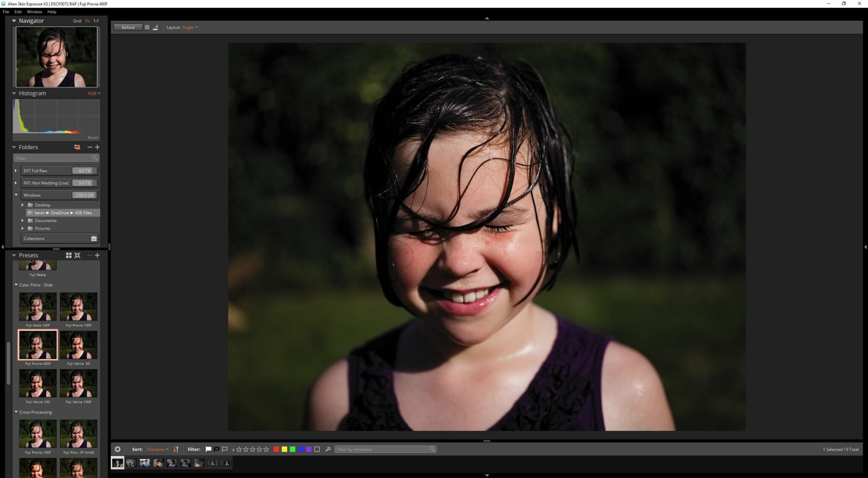Viewport: 868px width, 478px height.
Task: Open the filmstrip settings gear
Action: [x=118, y=449]
